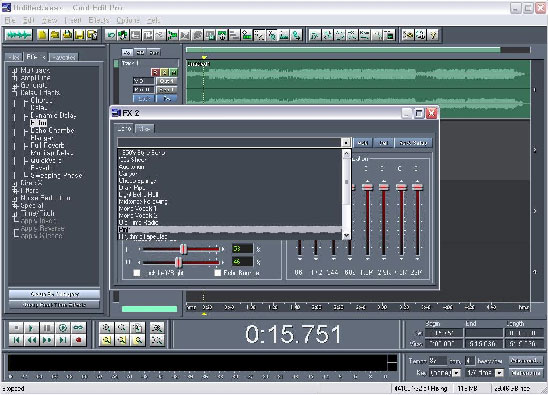Click the Del preset button

[x=383, y=143]
